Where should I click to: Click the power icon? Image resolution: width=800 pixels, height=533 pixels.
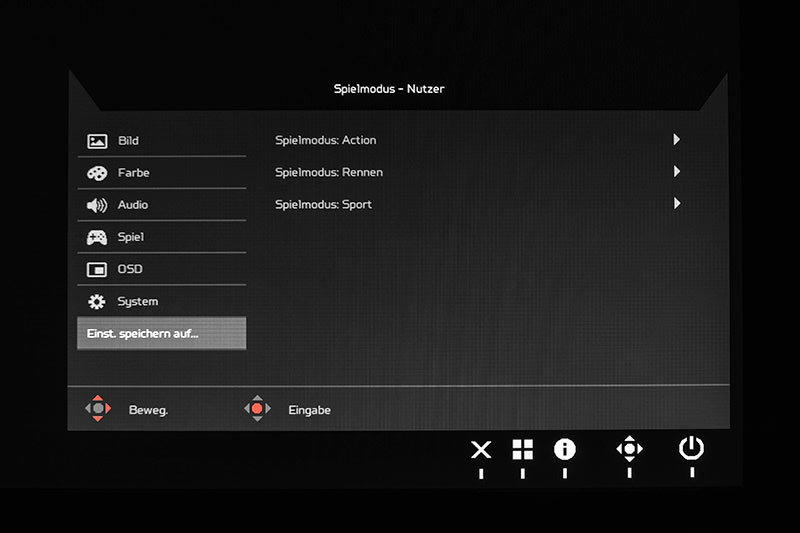(x=691, y=448)
